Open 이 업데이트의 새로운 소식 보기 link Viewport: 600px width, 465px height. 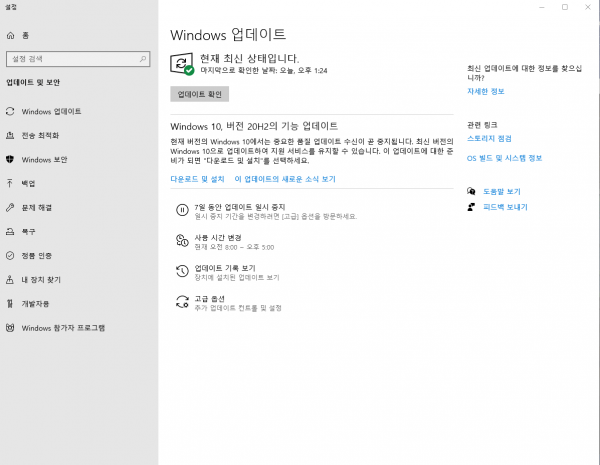point(285,179)
